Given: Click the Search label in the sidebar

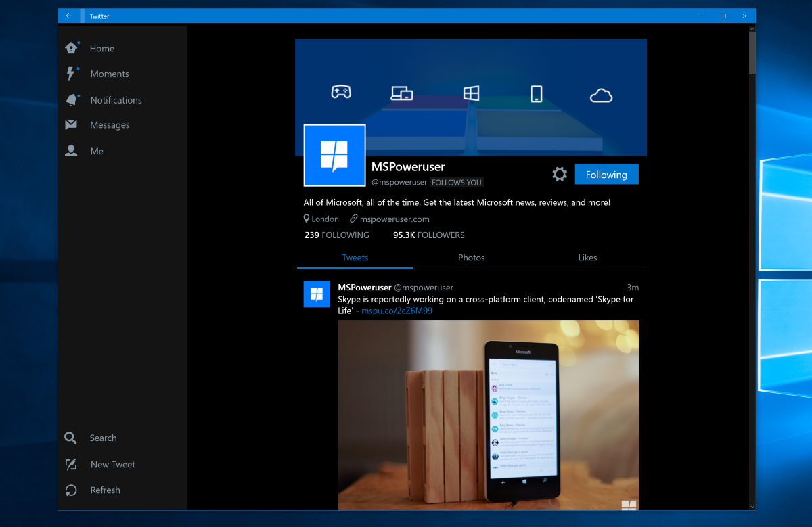Looking at the screenshot, I should [103, 438].
